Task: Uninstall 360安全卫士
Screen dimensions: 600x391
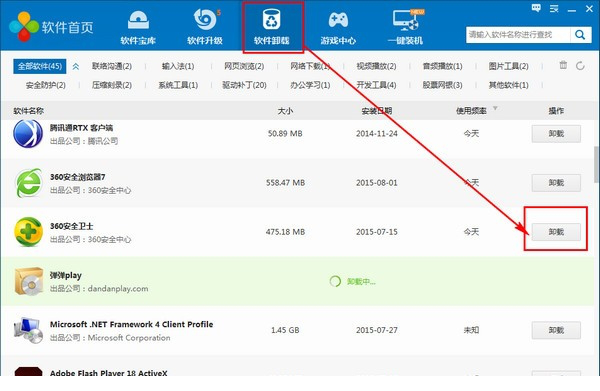Action: [556, 232]
